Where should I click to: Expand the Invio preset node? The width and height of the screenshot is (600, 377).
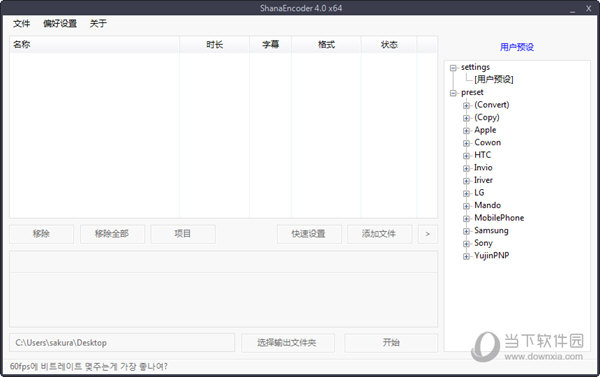(466, 168)
